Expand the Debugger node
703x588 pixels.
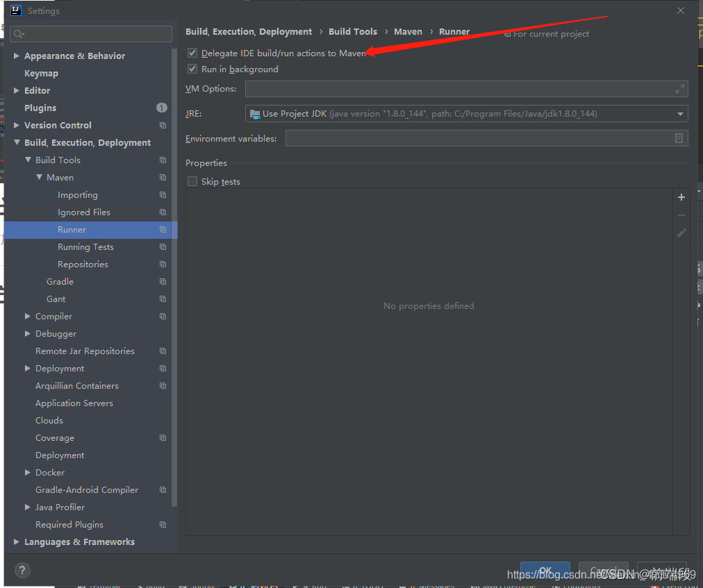pos(28,333)
